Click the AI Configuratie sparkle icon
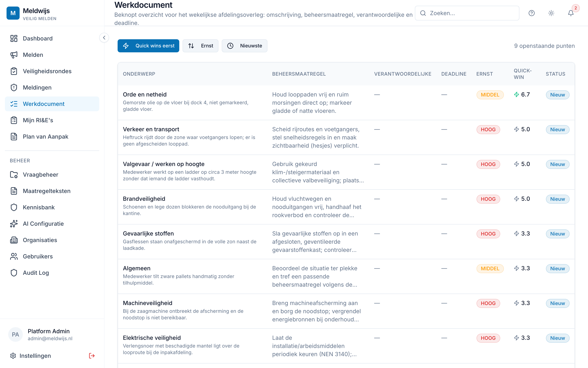588x368 pixels. [14, 224]
